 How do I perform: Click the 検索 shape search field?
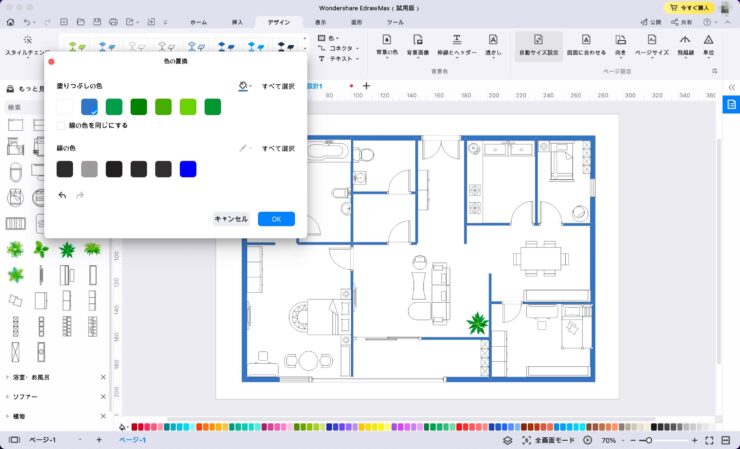pyautogui.click(x=50, y=107)
